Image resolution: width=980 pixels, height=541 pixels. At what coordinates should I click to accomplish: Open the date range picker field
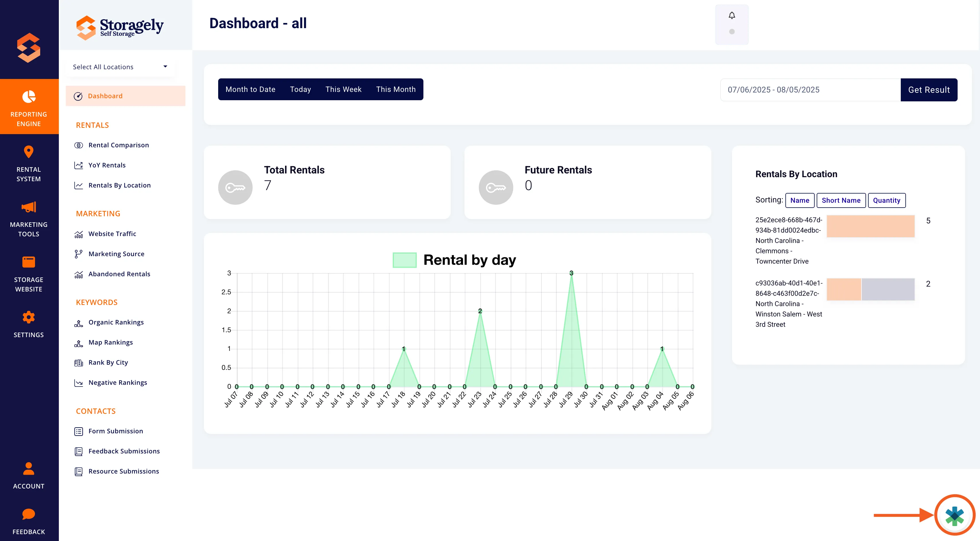[810, 90]
